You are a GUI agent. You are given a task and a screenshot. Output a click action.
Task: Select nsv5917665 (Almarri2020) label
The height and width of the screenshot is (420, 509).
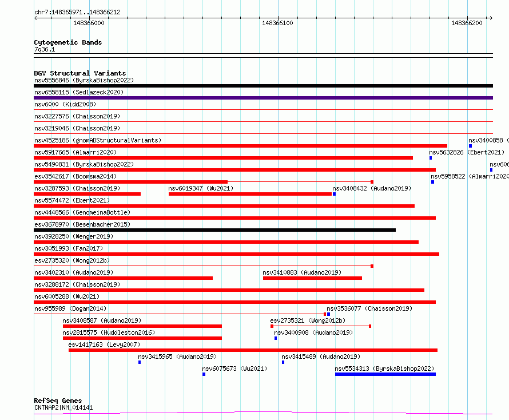point(75,152)
